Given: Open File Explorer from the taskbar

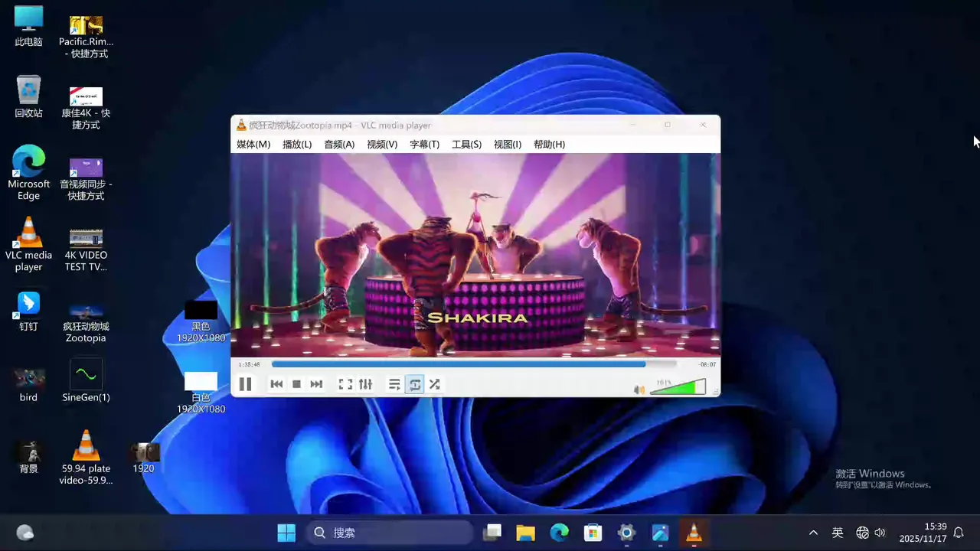Looking at the screenshot, I should [525, 533].
